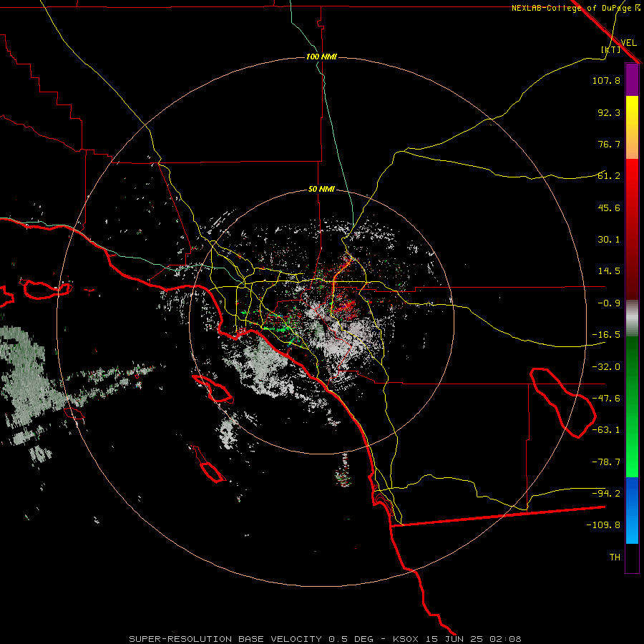Click the gray near-zero segment of color bar
The width and height of the screenshot is (644, 644).
[x=632, y=318]
